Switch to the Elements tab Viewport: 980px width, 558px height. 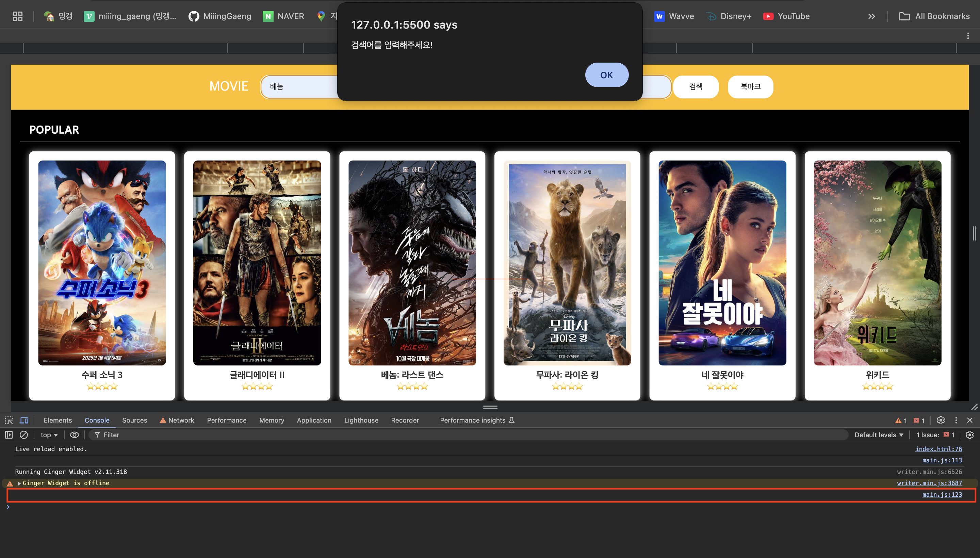[x=58, y=421]
